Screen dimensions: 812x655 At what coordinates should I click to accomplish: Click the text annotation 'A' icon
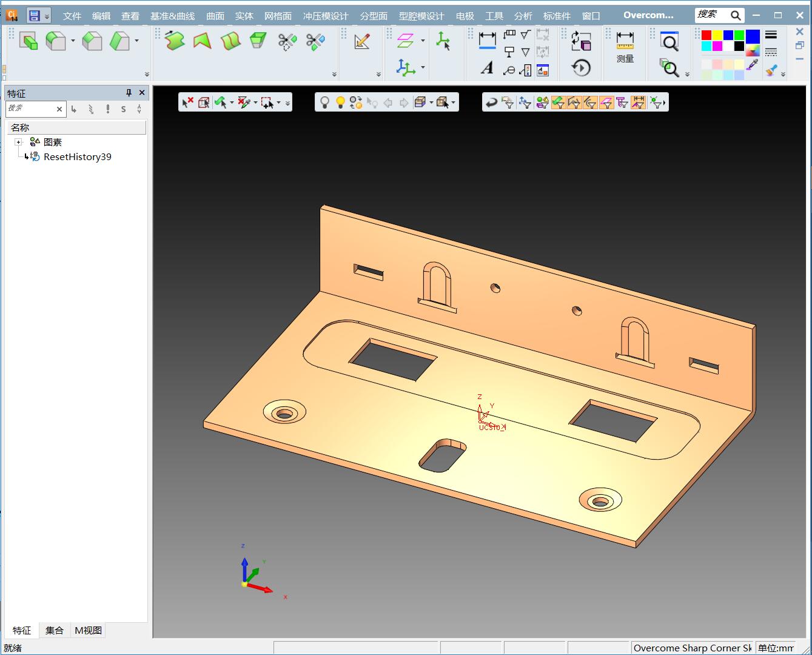[x=487, y=69]
